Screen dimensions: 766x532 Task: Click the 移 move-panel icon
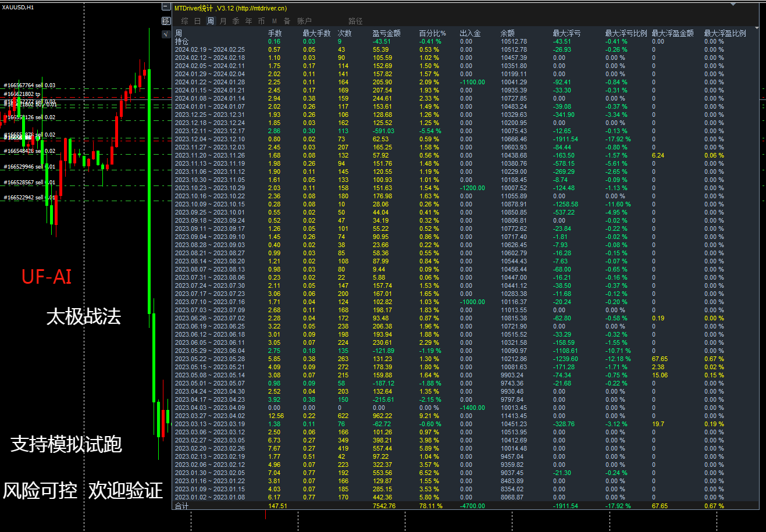tap(166, 22)
